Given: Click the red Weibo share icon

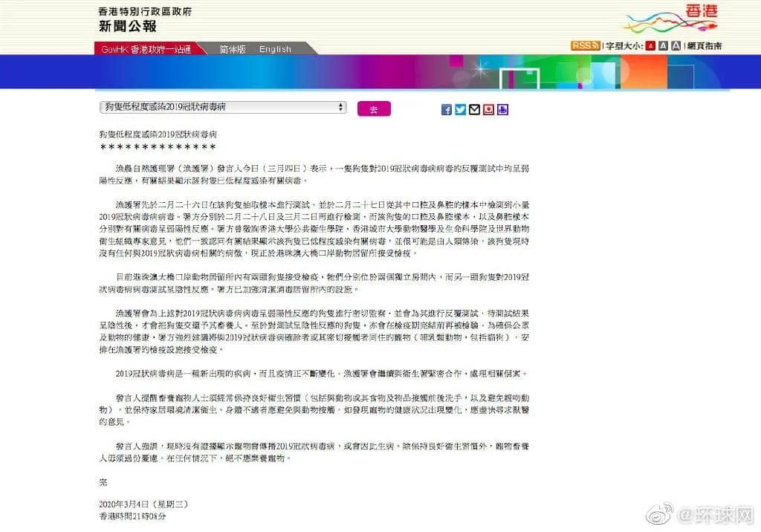Looking at the screenshot, I should 488,109.
